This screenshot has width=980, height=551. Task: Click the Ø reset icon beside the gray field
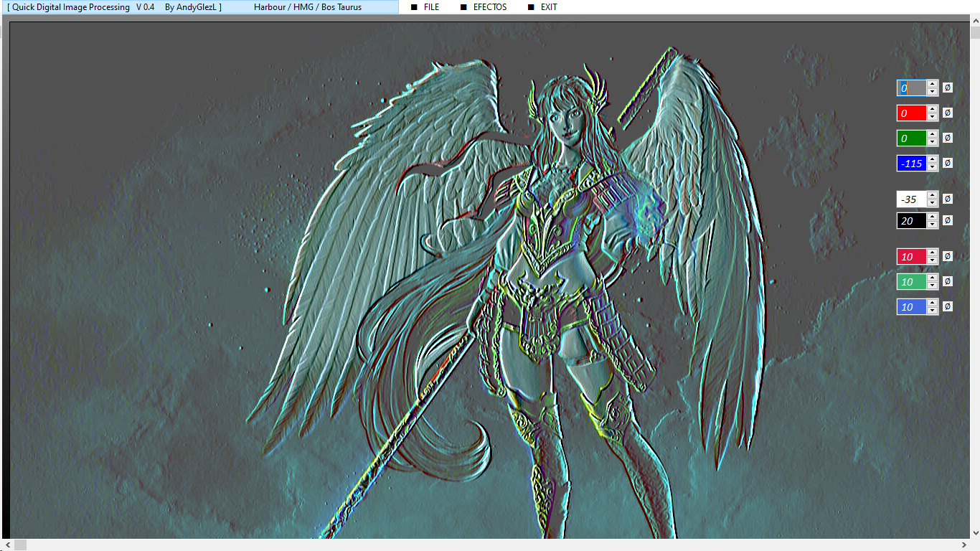pos(947,88)
